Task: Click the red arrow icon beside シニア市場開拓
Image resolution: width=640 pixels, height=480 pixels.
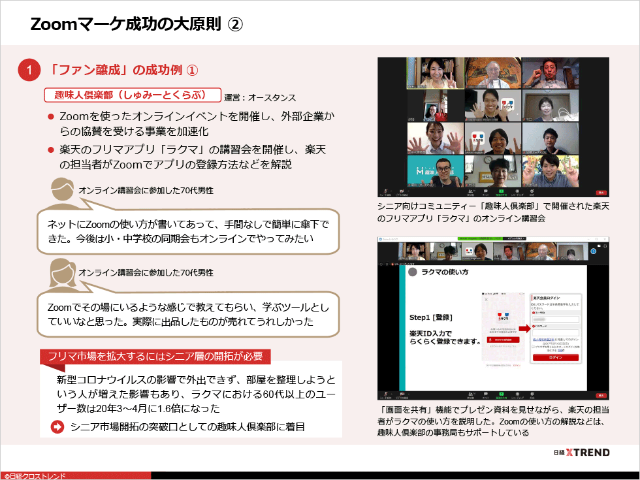Action: click(x=57, y=427)
